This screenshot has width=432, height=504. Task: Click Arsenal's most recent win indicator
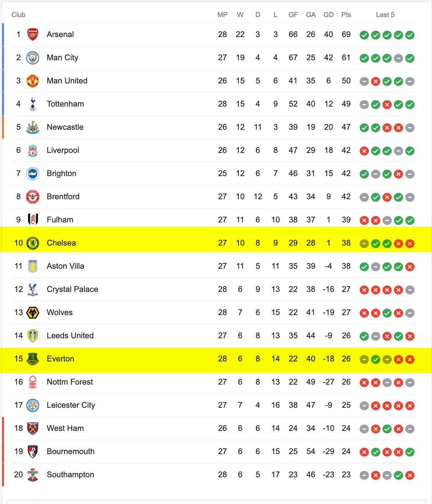click(x=410, y=35)
